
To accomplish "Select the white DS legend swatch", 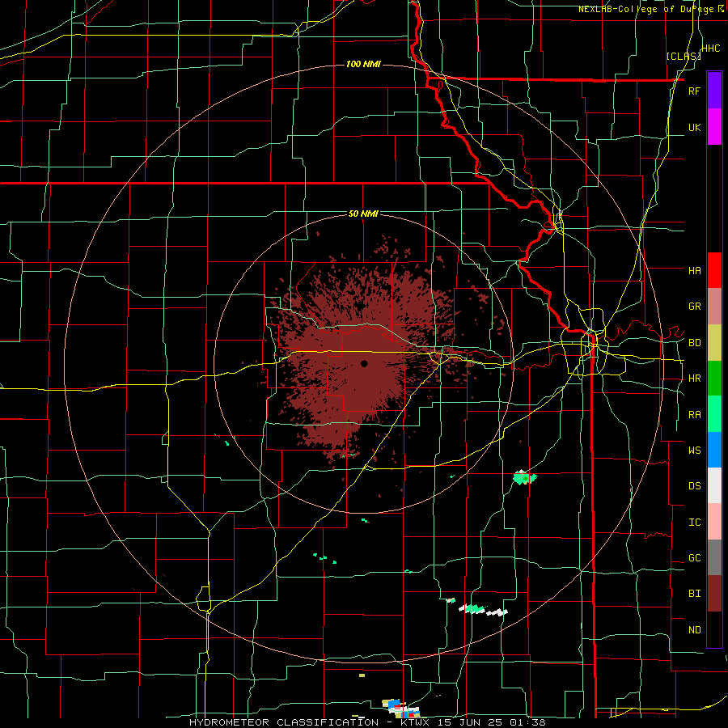I will pyautogui.click(x=714, y=485).
